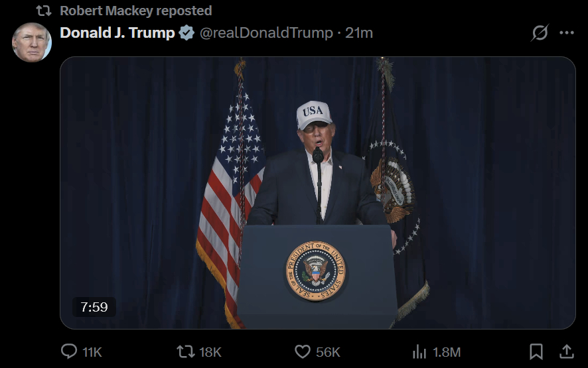
Task: Click the 11K replies count
Action: point(92,352)
